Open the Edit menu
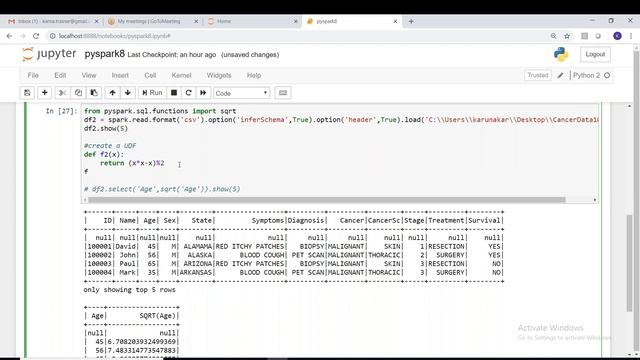 pyautogui.click(x=60, y=76)
